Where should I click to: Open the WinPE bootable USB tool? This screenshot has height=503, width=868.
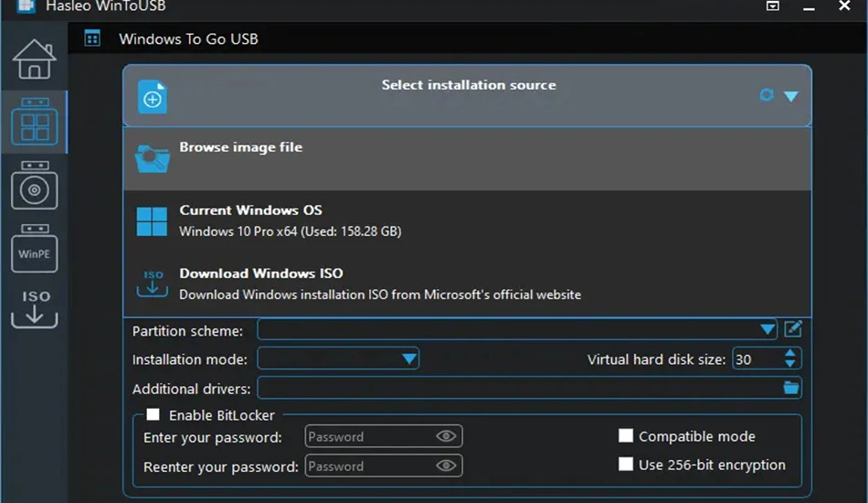click(35, 248)
